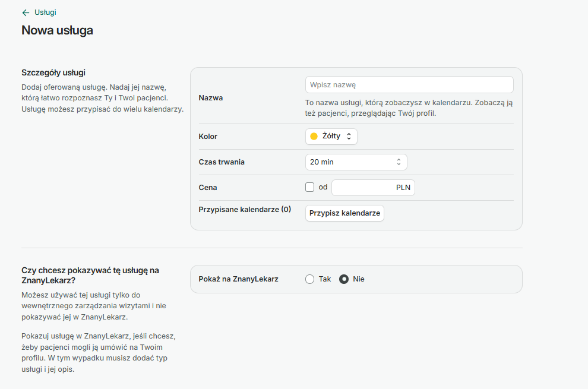588x389 pixels.
Task: Enable the Cena price checkbox
Action: (309, 186)
